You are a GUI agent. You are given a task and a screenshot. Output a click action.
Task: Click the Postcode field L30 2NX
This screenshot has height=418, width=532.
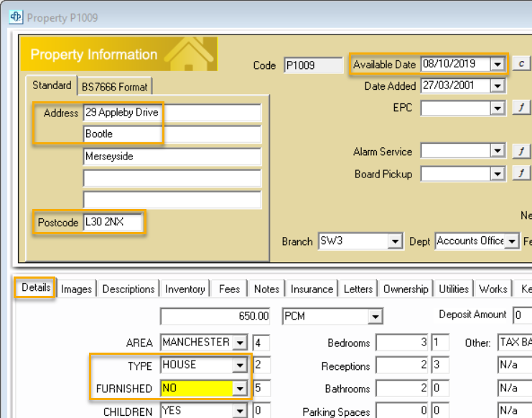pyautogui.click(x=113, y=222)
